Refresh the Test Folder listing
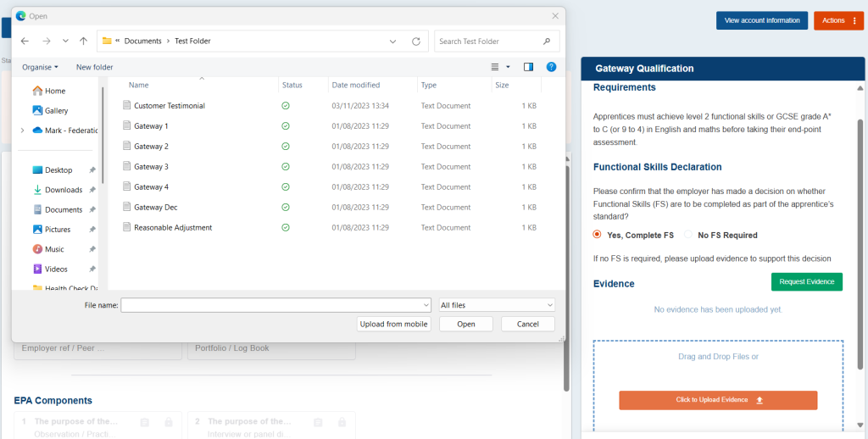 click(x=415, y=41)
